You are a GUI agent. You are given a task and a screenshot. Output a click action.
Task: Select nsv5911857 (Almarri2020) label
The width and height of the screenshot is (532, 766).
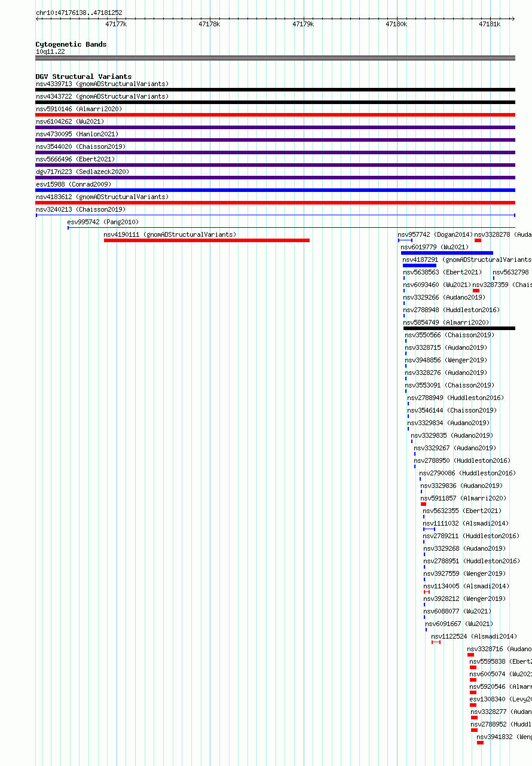click(463, 498)
